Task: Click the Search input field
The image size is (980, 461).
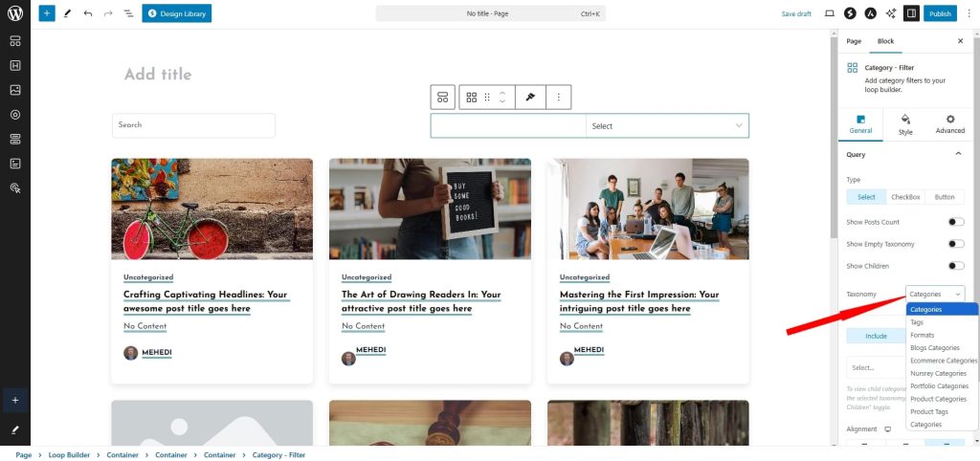Action: (x=193, y=125)
